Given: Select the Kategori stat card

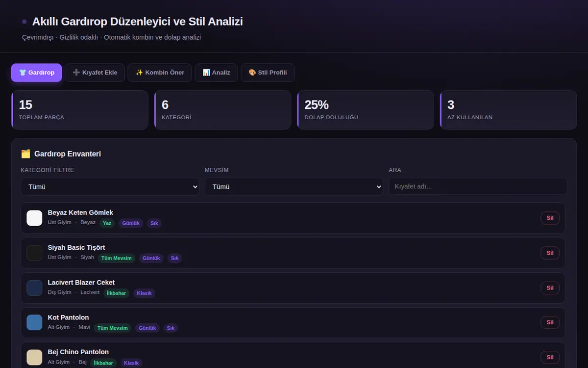Looking at the screenshot, I should pos(222,110).
